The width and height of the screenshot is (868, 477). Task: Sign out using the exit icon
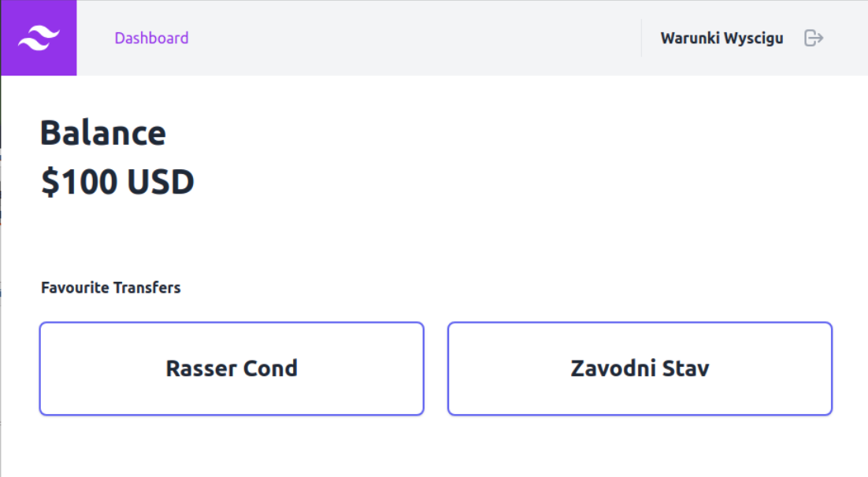pos(814,38)
